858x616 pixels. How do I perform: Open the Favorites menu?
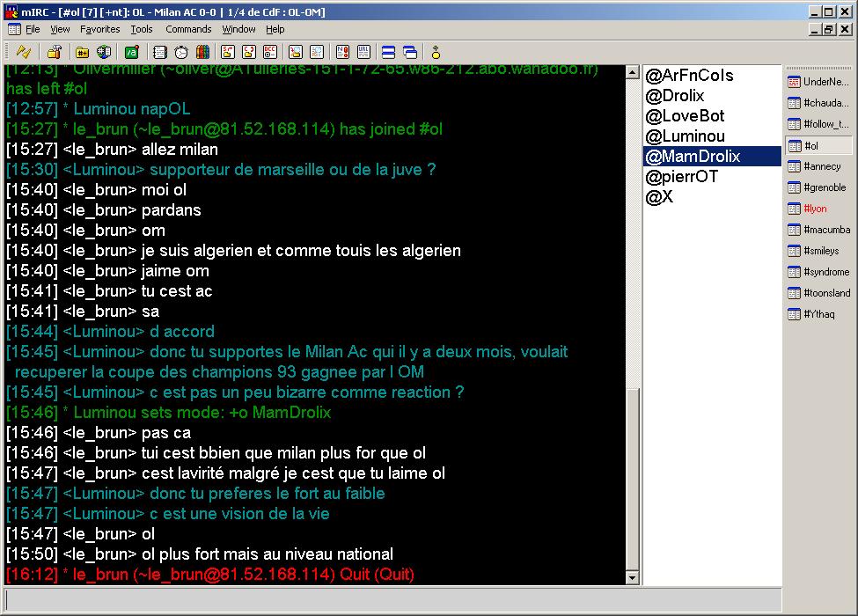(99, 29)
